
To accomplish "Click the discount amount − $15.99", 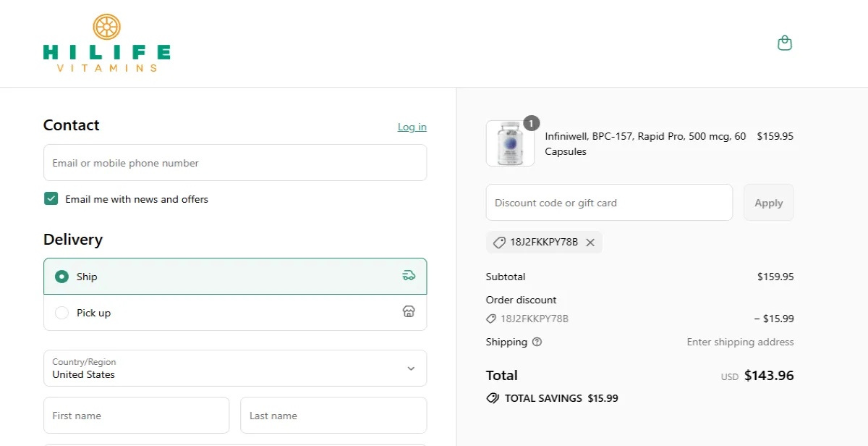I will (x=774, y=319).
